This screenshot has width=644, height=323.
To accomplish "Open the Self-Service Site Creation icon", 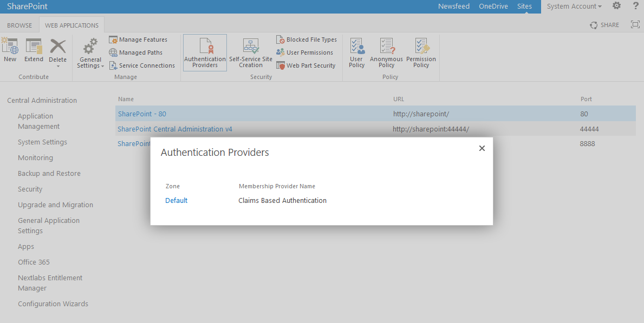I will pyautogui.click(x=251, y=46).
